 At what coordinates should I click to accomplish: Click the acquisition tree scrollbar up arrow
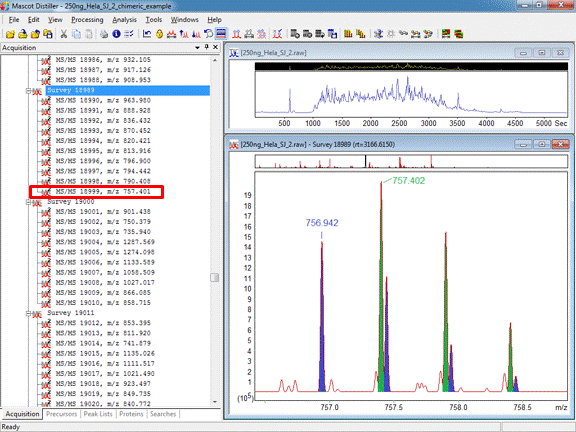click(x=215, y=60)
